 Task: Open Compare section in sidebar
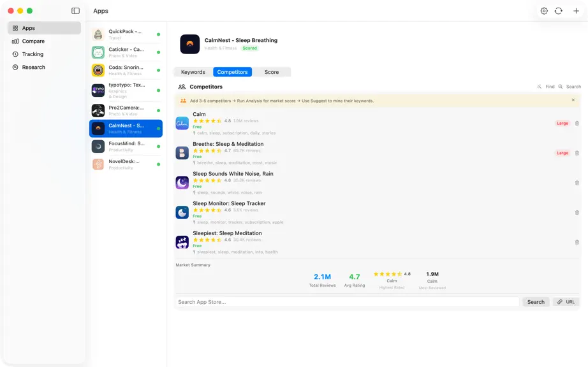44,41
